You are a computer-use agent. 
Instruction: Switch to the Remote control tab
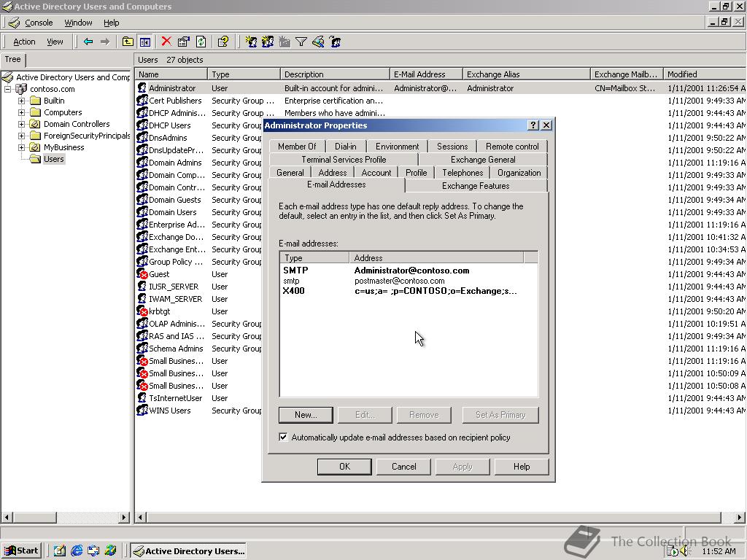tap(512, 146)
